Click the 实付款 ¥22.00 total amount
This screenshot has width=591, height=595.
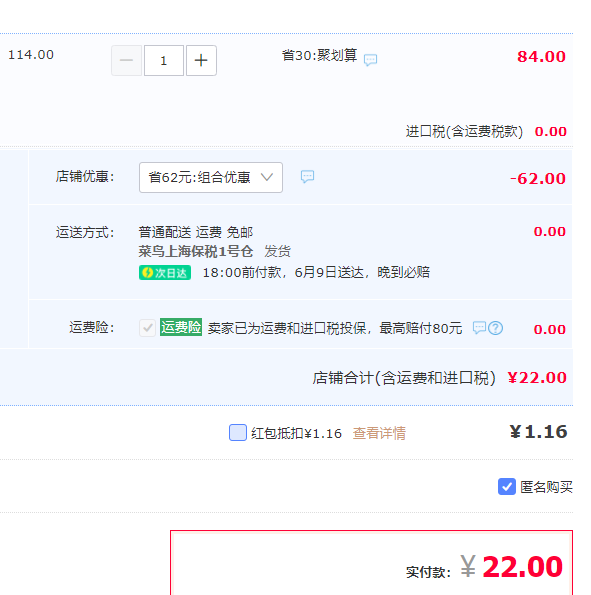click(511, 567)
